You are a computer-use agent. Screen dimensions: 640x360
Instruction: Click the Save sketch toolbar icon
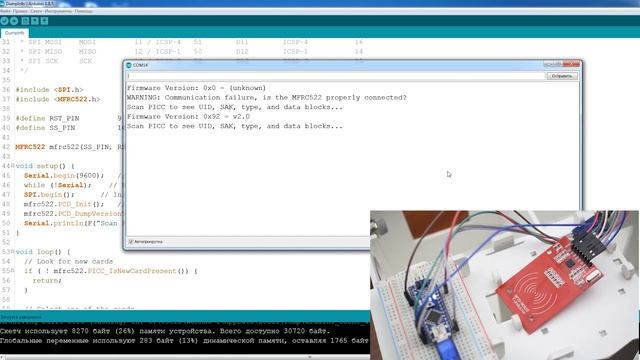click(44, 21)
